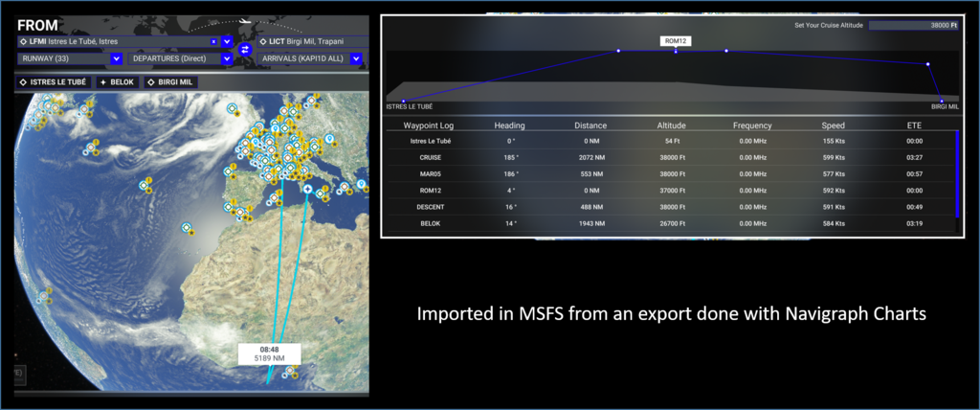
Task: Select the DESCENT waypoint row
Action: [x=671, y=207]
